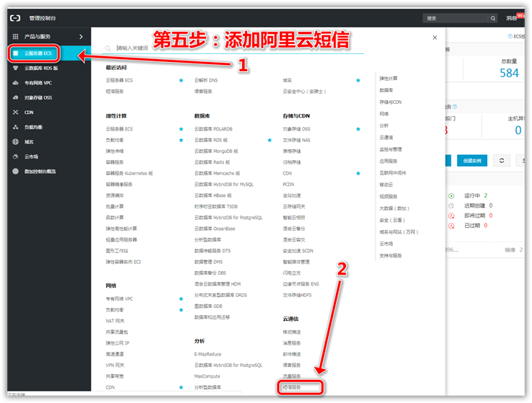Click the 创建实例 button
Image resolution: width=532 pixels, height=403 pixels.
[x=472, y=161]
